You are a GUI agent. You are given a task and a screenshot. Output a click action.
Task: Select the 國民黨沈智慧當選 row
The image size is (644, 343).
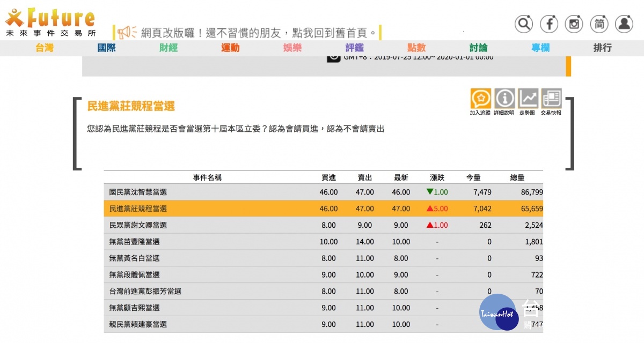pos(323,192)
